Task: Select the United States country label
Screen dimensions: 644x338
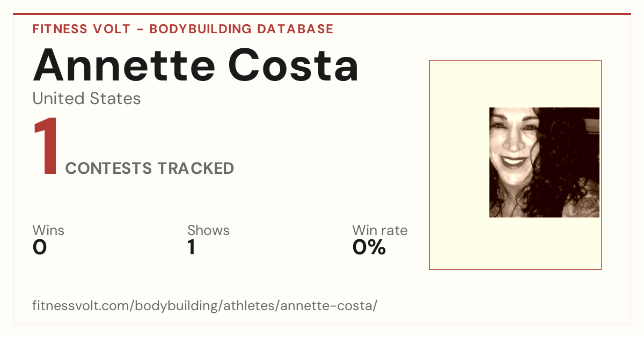Action: 86,99
